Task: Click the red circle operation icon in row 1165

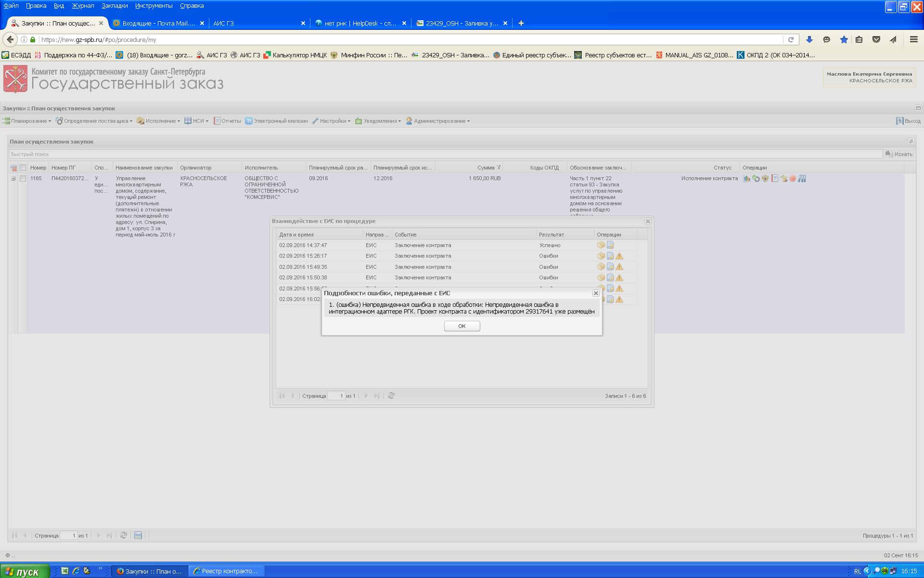Action: [x=793, y=179]
